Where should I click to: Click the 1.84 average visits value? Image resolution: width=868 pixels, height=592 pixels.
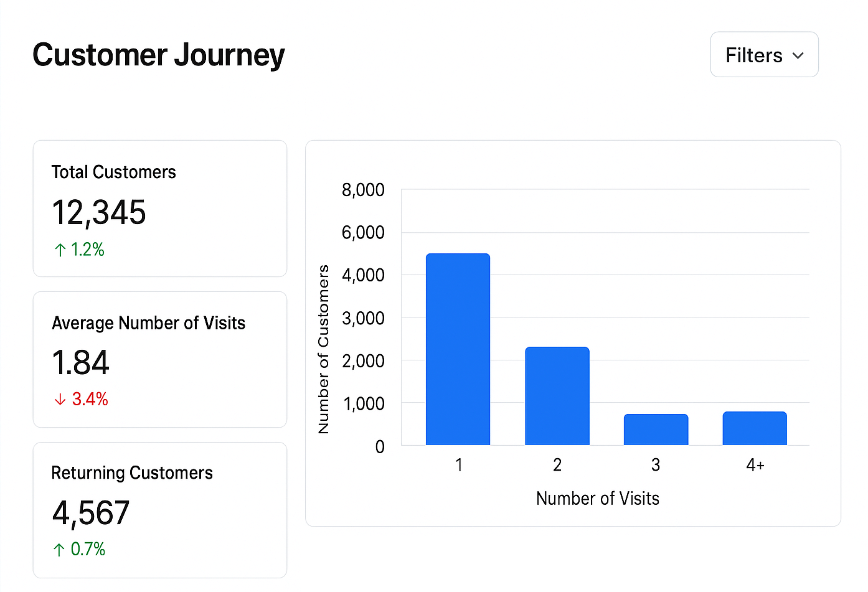click(81, 362)
